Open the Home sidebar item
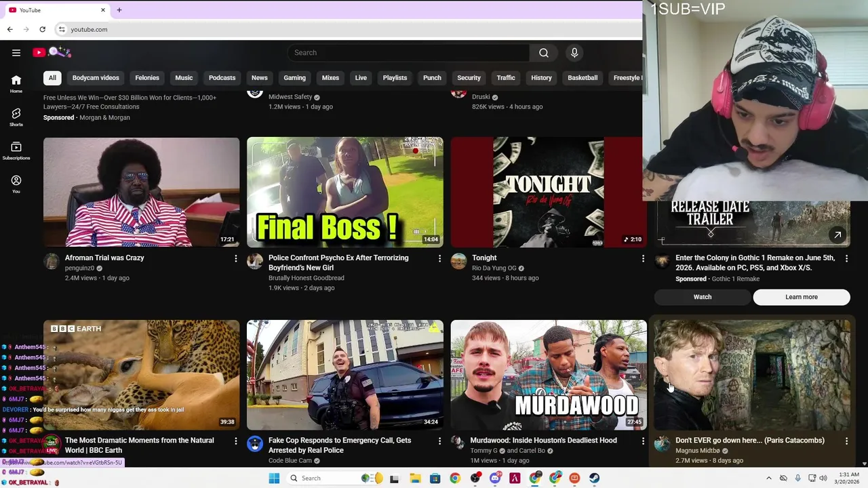 [x=16, y=84]
